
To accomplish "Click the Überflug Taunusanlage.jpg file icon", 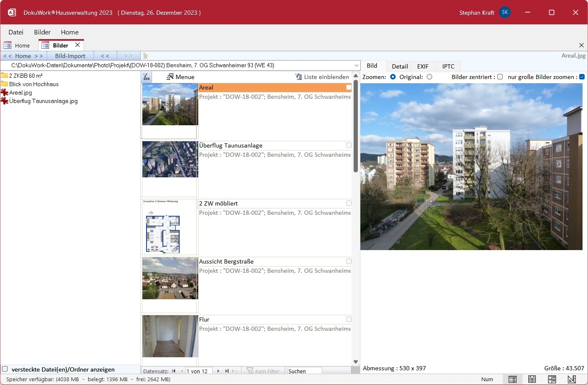I will click(5, 101).
